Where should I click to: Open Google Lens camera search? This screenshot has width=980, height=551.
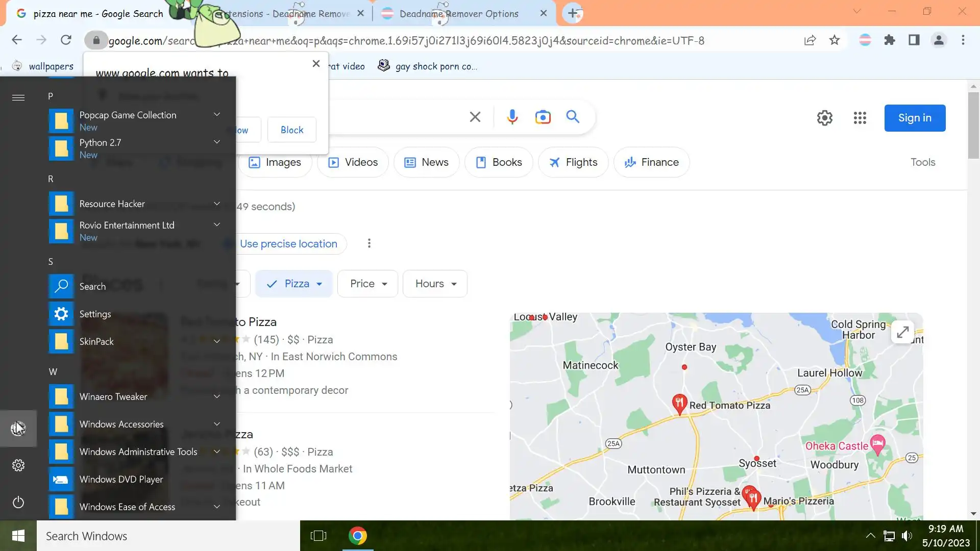[543, 117]
